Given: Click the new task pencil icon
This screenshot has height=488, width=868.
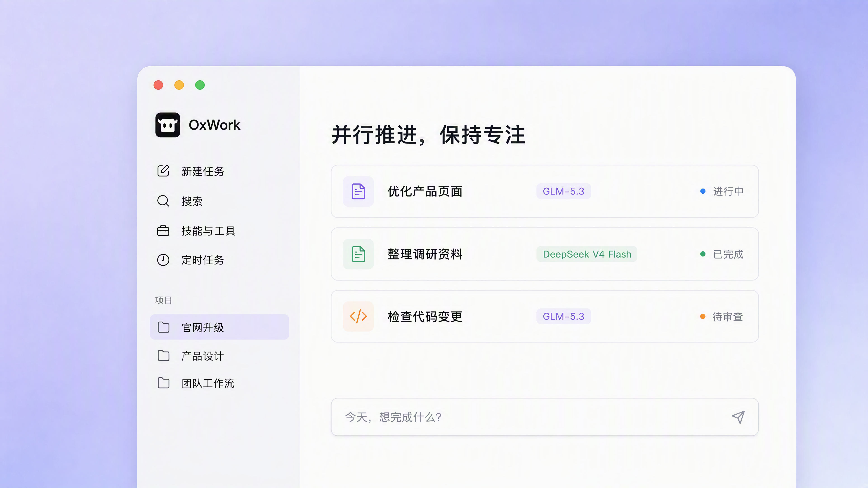Looking at the screenshot, I should click(x=163, y=171).
